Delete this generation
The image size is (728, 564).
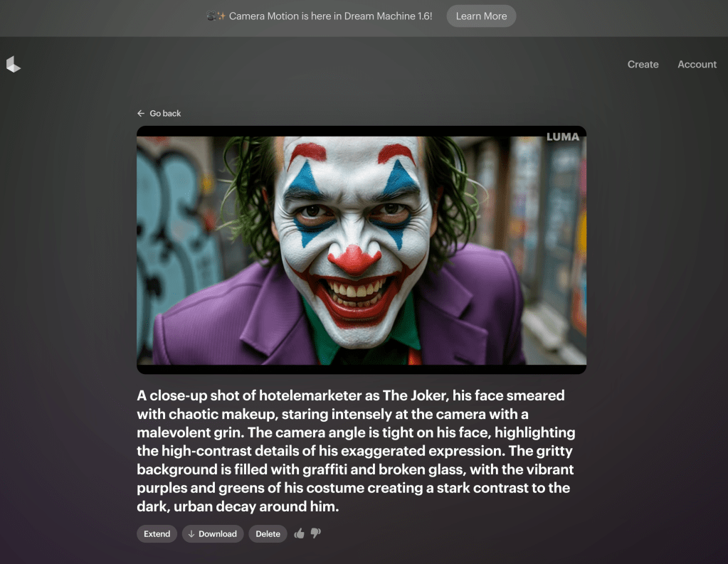click(x=268, y=534)
